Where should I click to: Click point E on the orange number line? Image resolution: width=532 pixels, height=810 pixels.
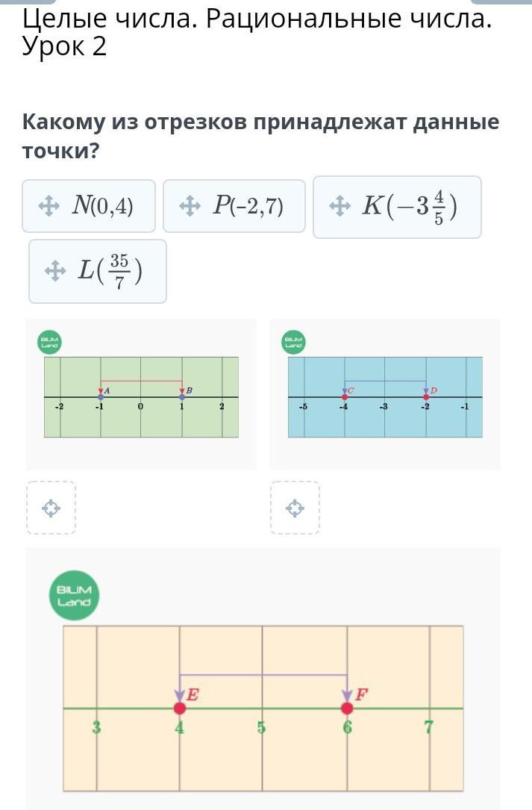coord(179,708)
